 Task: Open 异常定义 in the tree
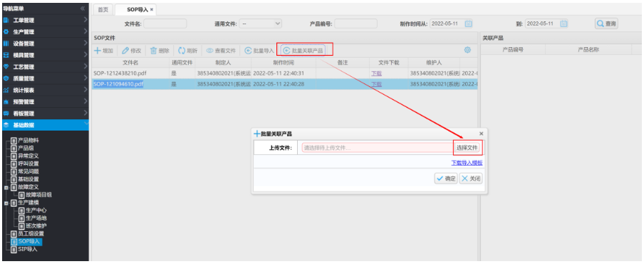(x=28, y=156)
